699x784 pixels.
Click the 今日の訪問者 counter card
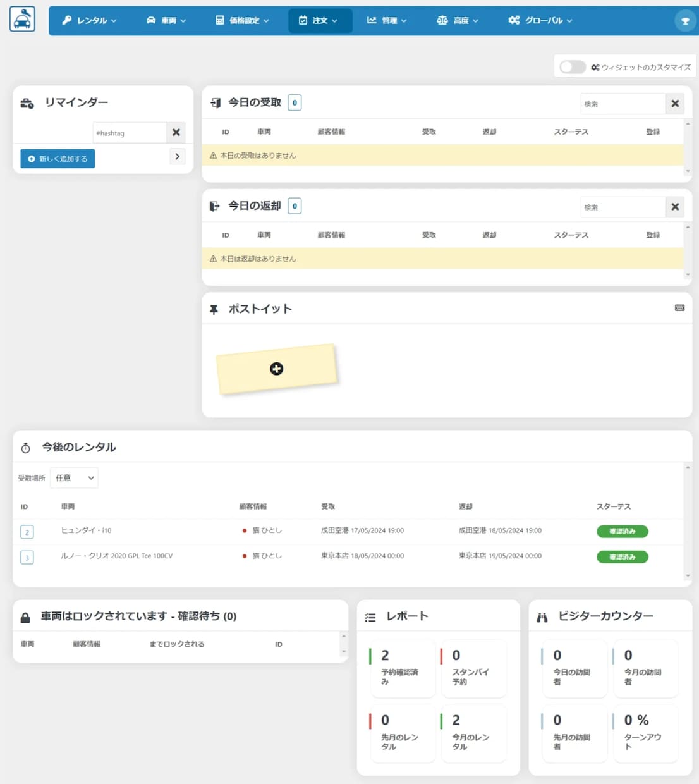[x=574, y=668]
